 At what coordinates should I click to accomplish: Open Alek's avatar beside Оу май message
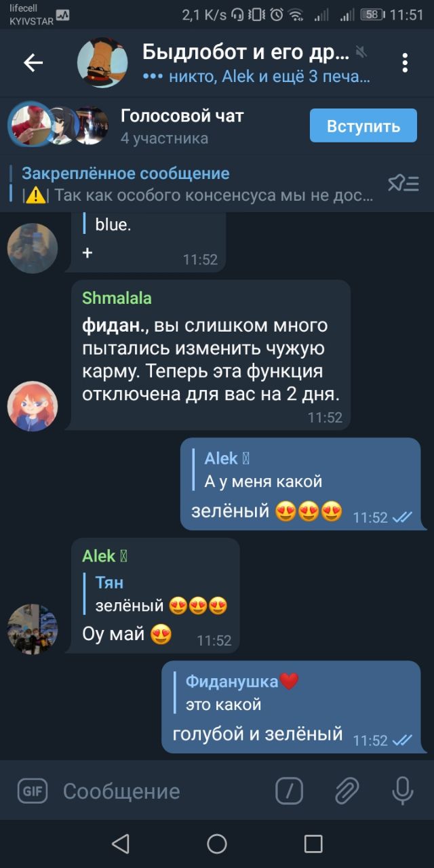33,629
